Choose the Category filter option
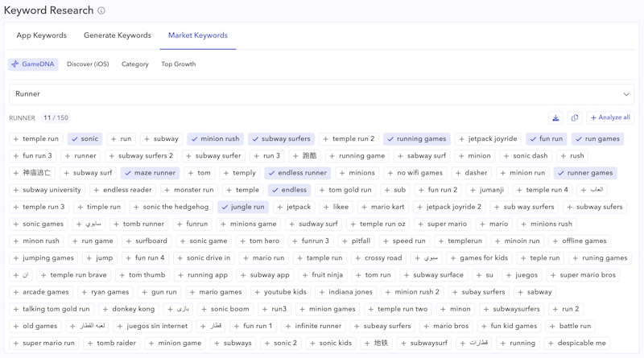Screen dimensions: 644x358 point(135,64)
